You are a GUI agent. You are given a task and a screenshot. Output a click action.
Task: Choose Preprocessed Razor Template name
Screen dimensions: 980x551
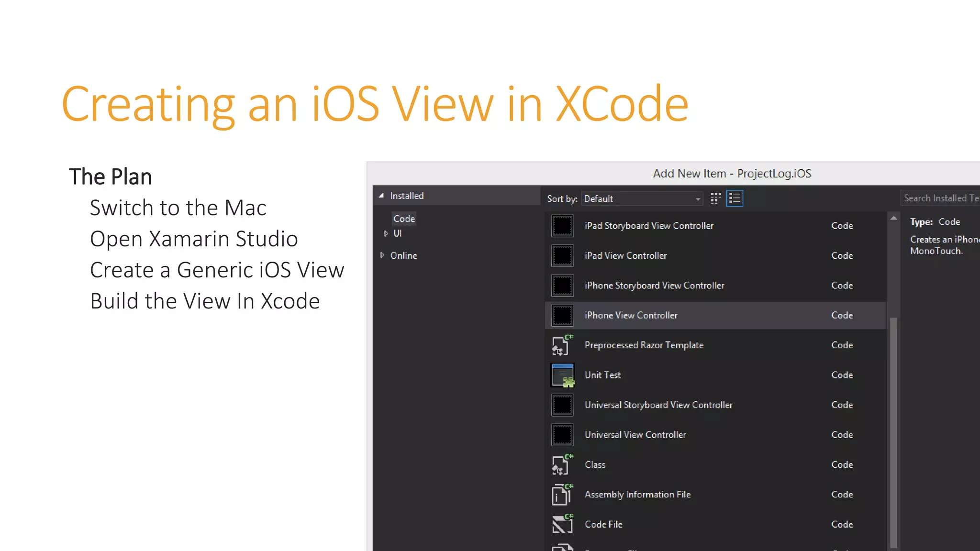(644, 345)
